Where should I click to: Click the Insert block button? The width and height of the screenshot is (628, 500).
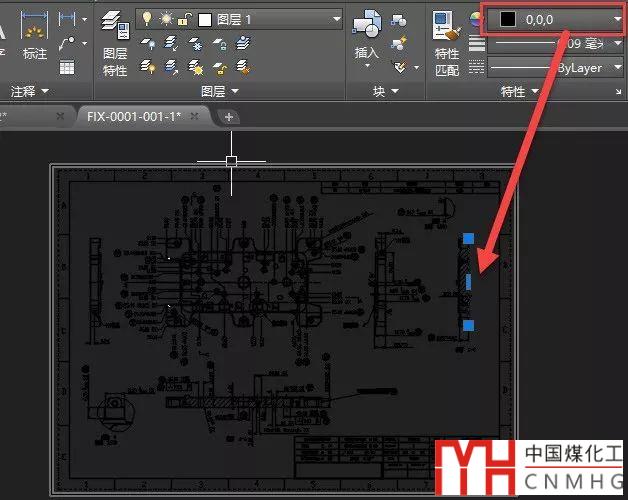point(365,35)
